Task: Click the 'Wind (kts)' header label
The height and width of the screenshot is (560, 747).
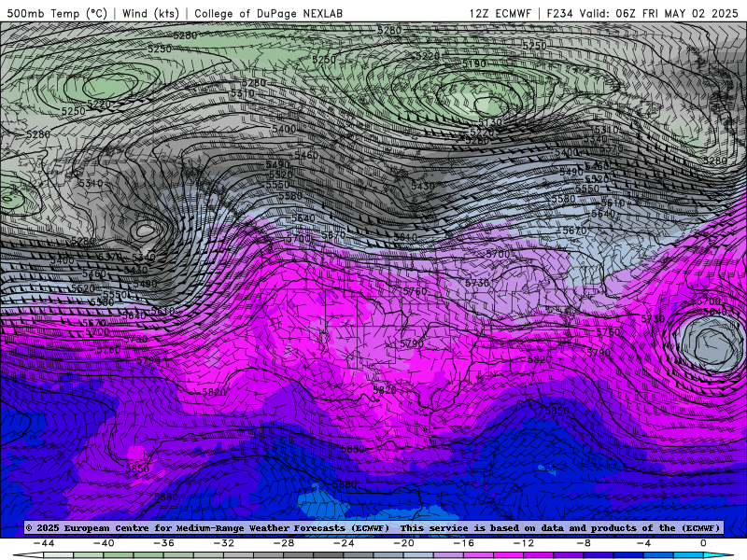Action: pos(150,13)
